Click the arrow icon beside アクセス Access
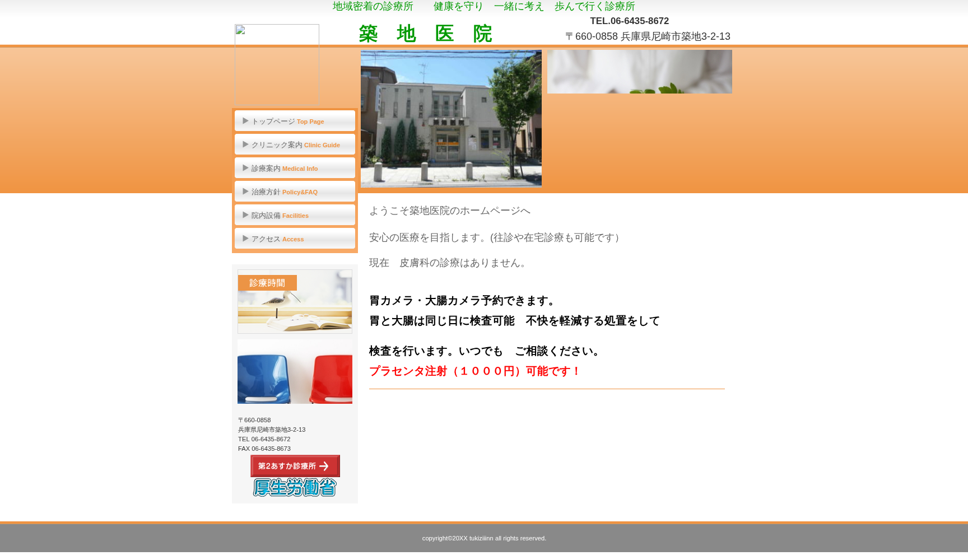The width and height of the screenshot is (968, 560). (245, 239)
